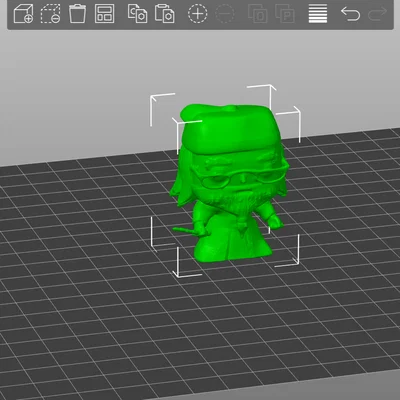Add an instance with the plus circle icon
The image size is (400, 400).
point(198,14)
